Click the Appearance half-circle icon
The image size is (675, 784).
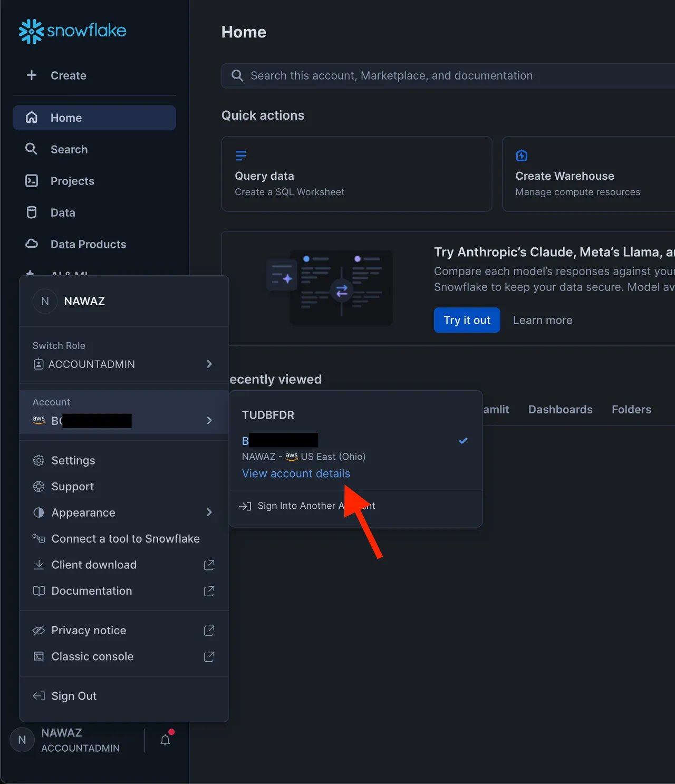[x=39, y=512]
